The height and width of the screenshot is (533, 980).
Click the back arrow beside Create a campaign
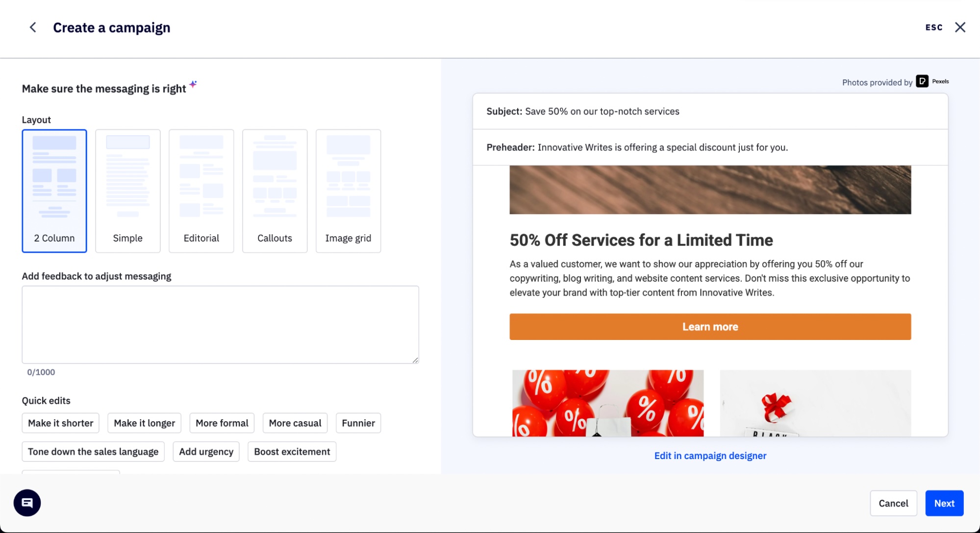pyautogui.click(x=33, y=27)
